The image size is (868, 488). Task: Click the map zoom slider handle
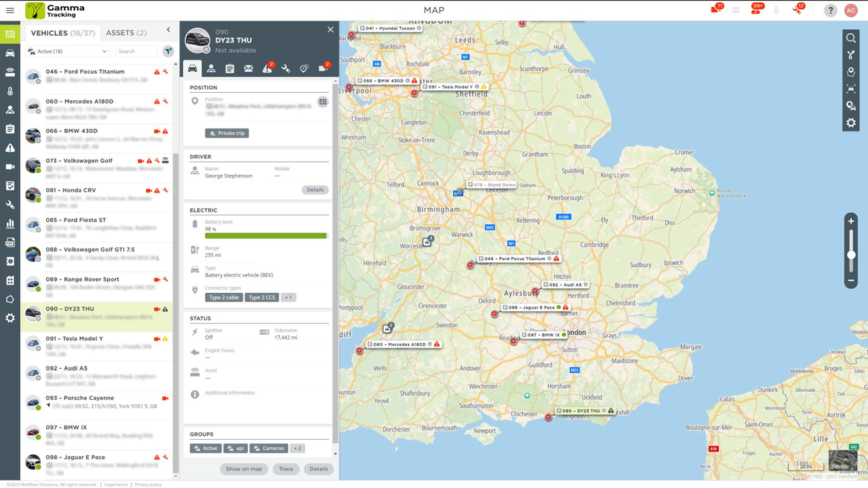click(851, 255)
